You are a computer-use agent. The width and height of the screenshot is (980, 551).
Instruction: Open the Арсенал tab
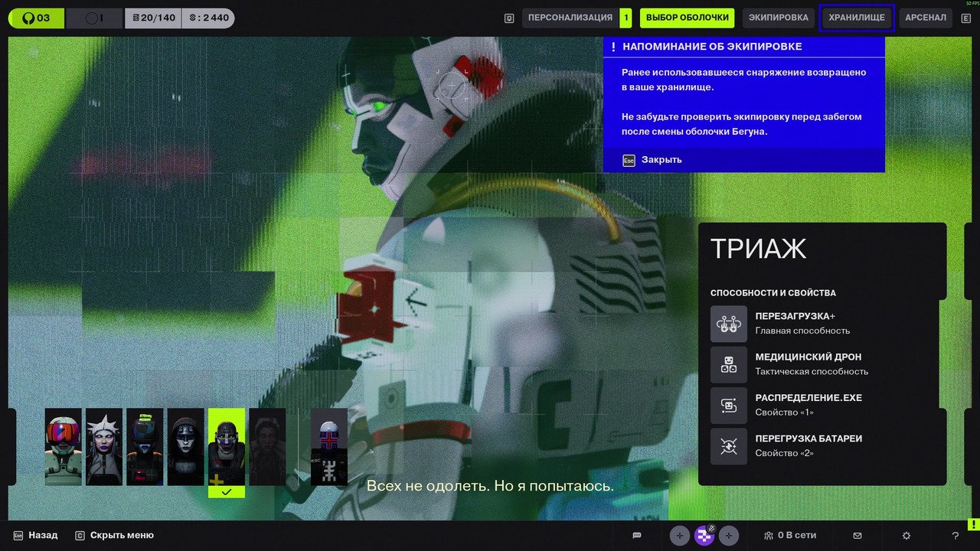click(926, 18)
